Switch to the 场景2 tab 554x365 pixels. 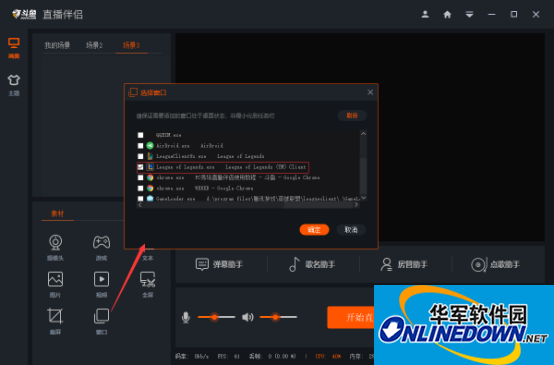pyautogui.click(x=94, y=45)
